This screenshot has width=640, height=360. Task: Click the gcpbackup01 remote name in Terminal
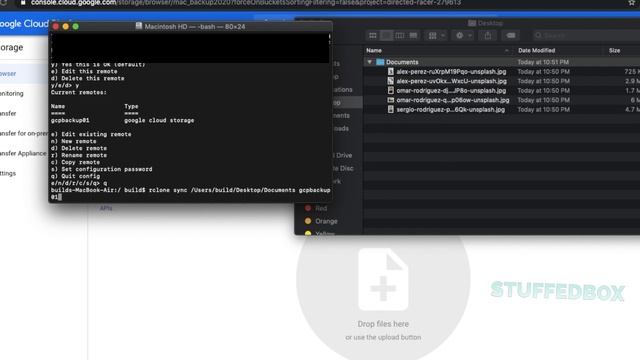(70, 120)
